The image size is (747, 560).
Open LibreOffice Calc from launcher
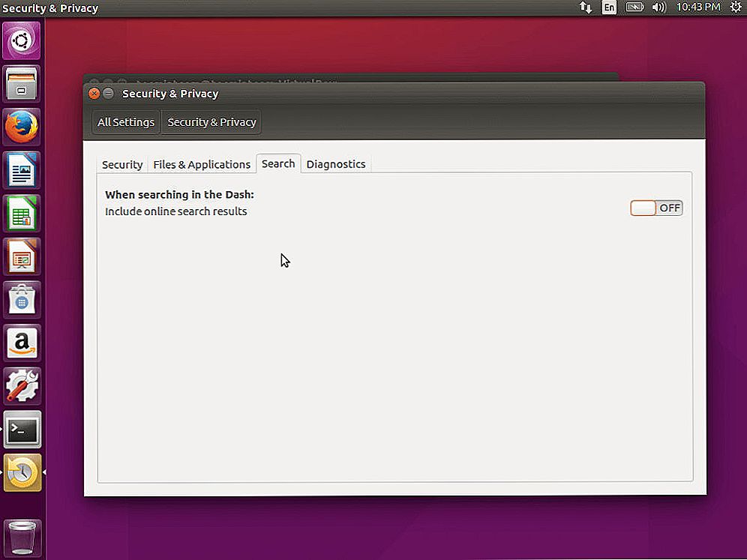point(22,213)
